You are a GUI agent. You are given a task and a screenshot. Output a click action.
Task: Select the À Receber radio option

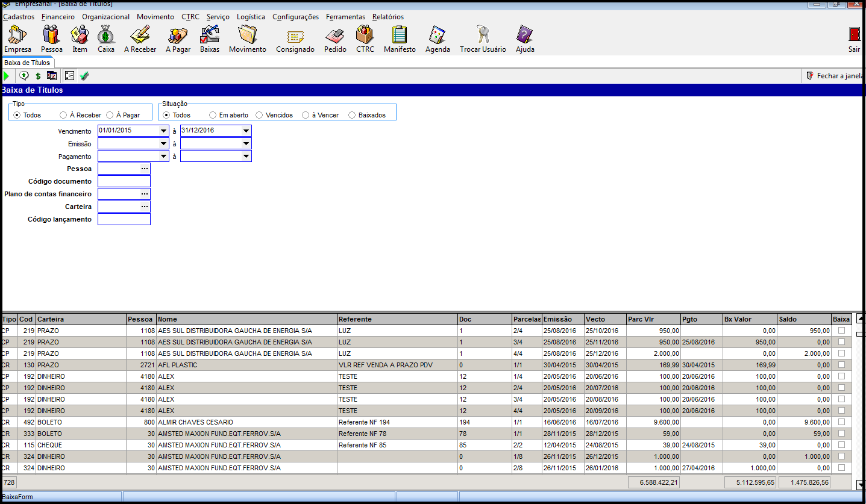tap(63, 115)
